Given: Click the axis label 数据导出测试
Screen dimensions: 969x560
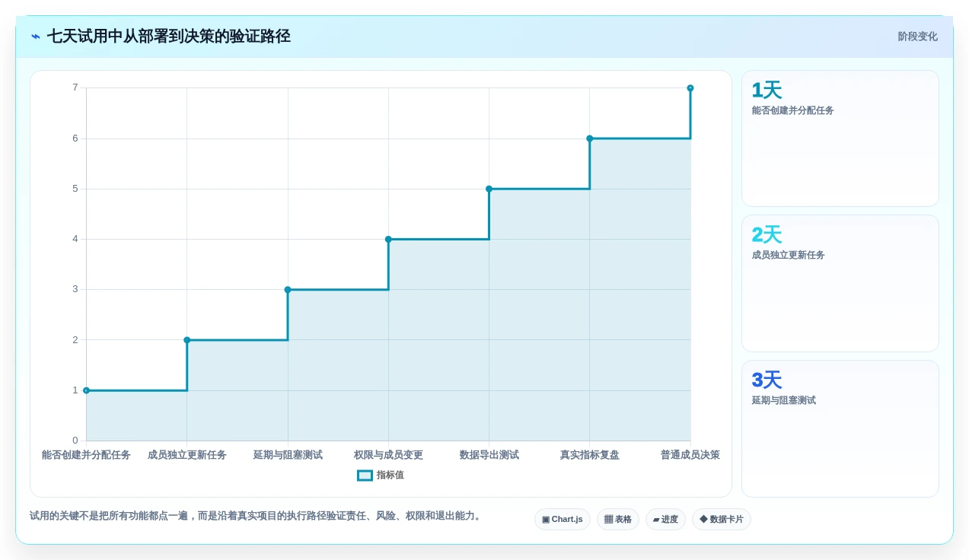Looking at the screenshot, I should (x=489, y=455).
